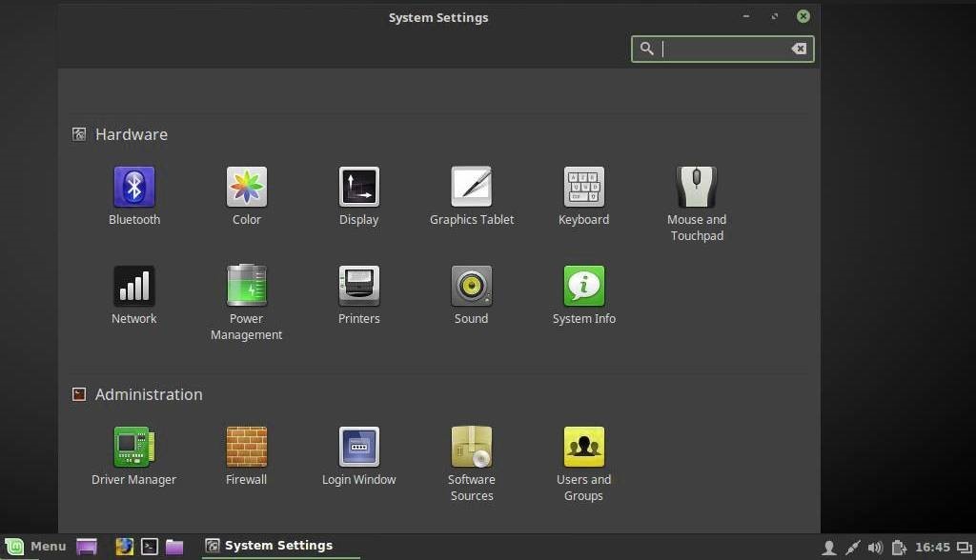Screen dimensions: 976x560
Task: Open Power Management settings
Action: (x=247, y=303)
